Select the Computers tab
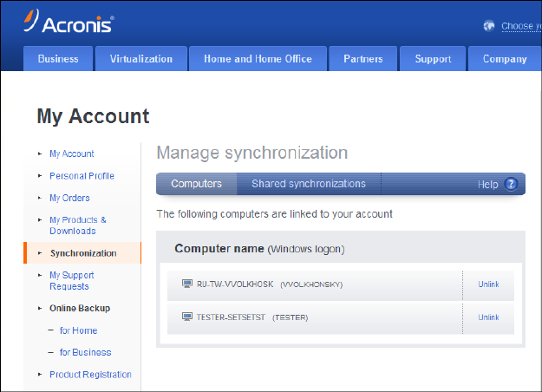542x392 pixels. (196, 184)
